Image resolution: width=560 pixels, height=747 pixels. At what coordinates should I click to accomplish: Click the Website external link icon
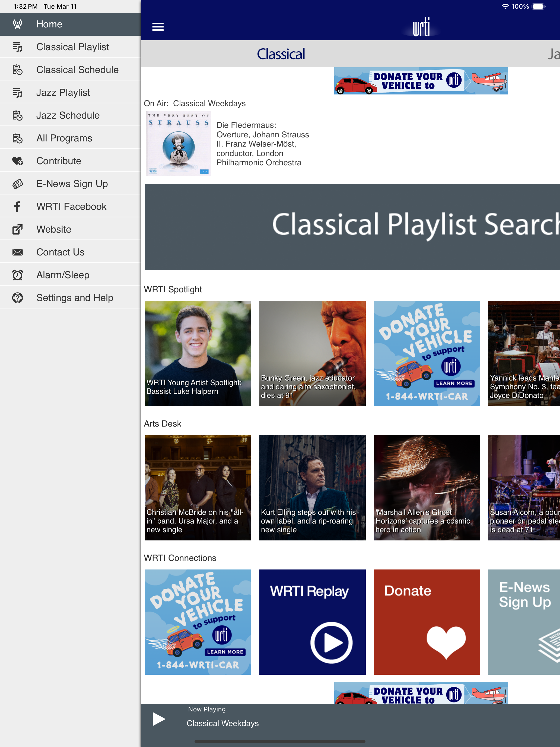click(x=18, y=229)
